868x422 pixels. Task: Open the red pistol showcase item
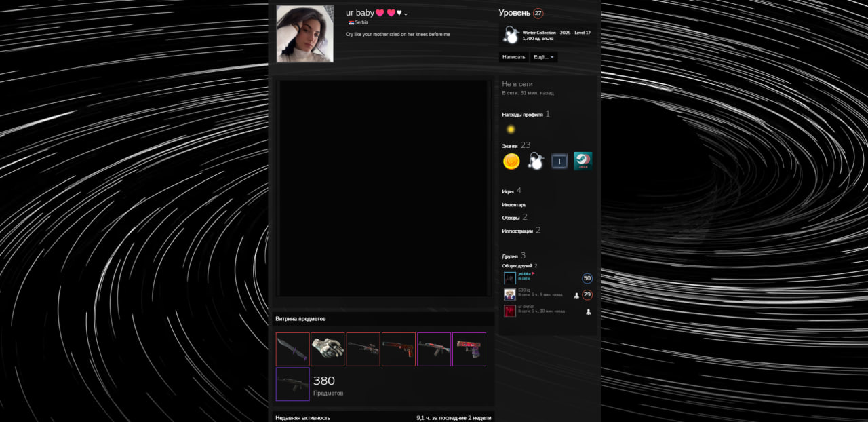click(469, 349)
